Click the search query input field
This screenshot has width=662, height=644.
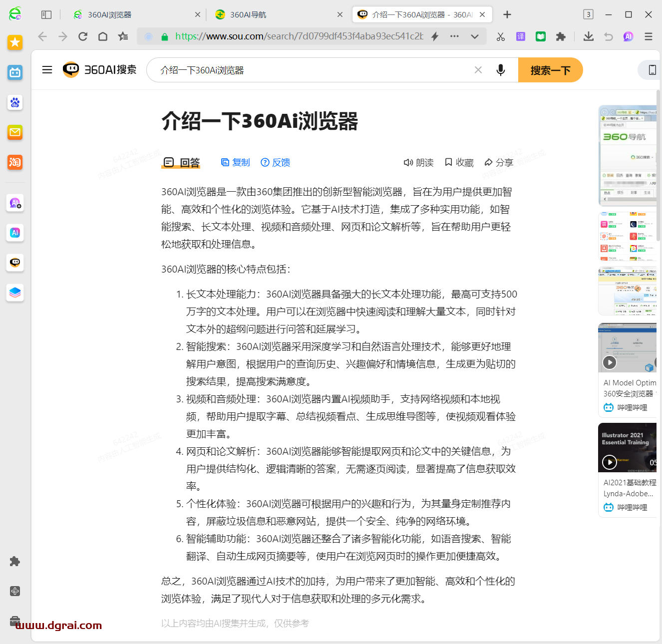310,70
